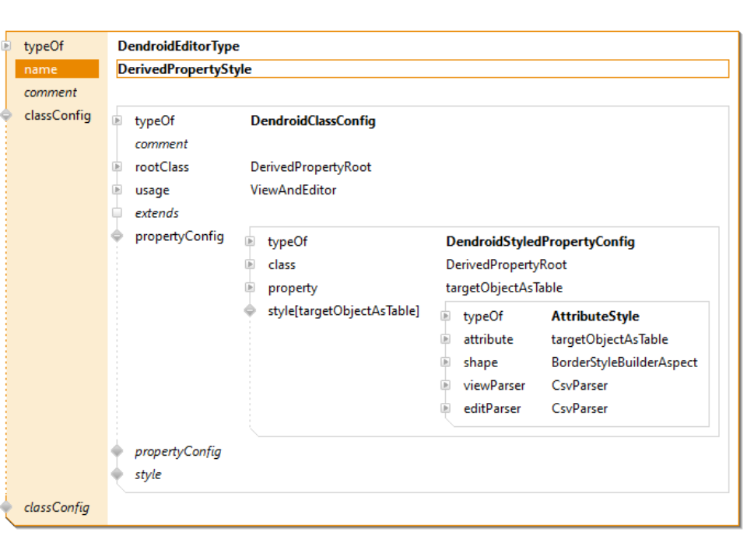The height and width of the screenshot is (560, 747).
Task: Select the italic comment row in left panel
Action: tap(51, 93)
